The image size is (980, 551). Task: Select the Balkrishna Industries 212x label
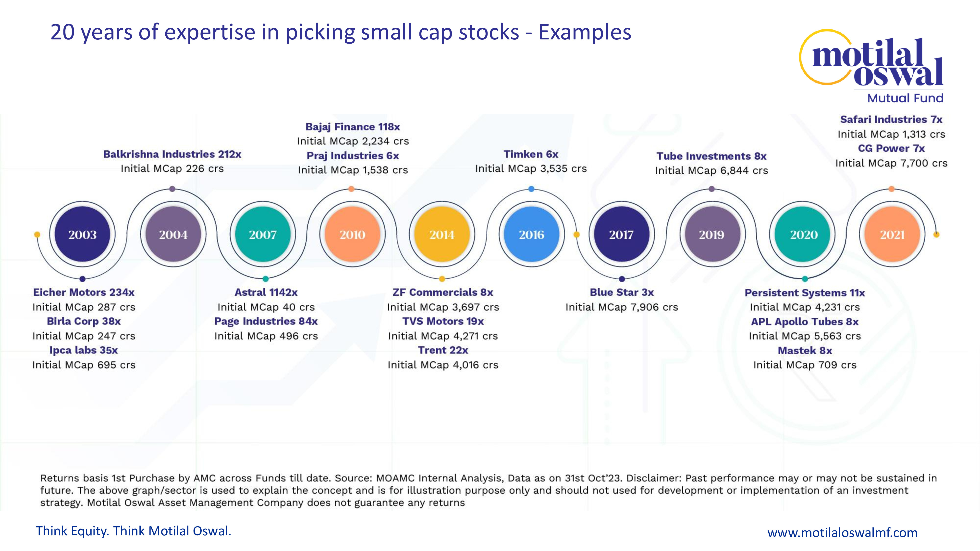coord(172,154)
